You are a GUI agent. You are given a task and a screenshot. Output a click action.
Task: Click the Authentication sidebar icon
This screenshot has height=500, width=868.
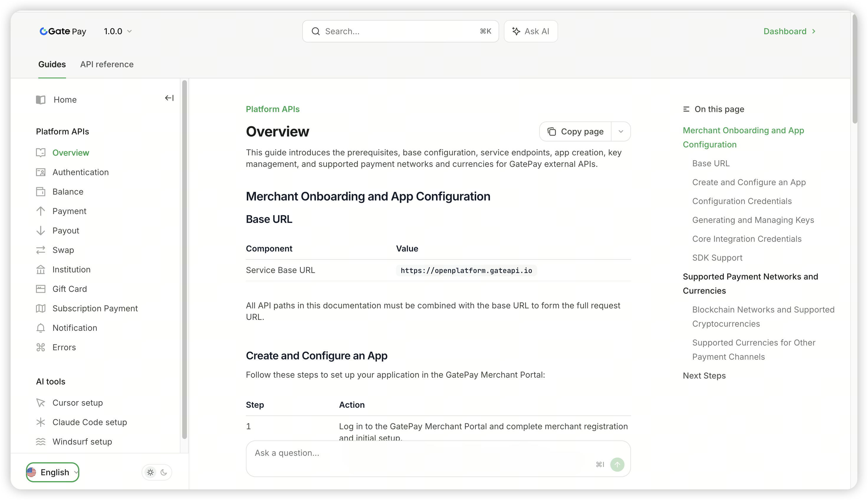point(41,172)
